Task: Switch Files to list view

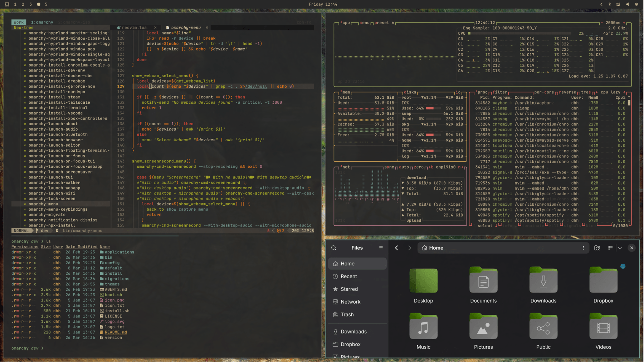Action: 610,248
